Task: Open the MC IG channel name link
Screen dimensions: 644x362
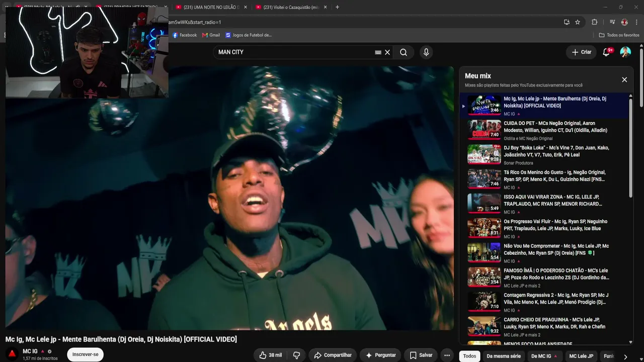Action: point(30,351)
